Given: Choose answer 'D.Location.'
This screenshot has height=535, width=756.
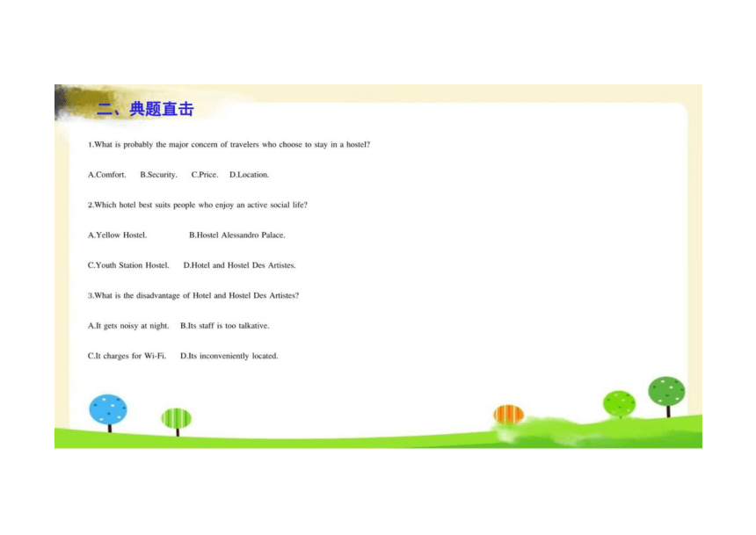Looking at the screenshot, I should pos(250,175).
